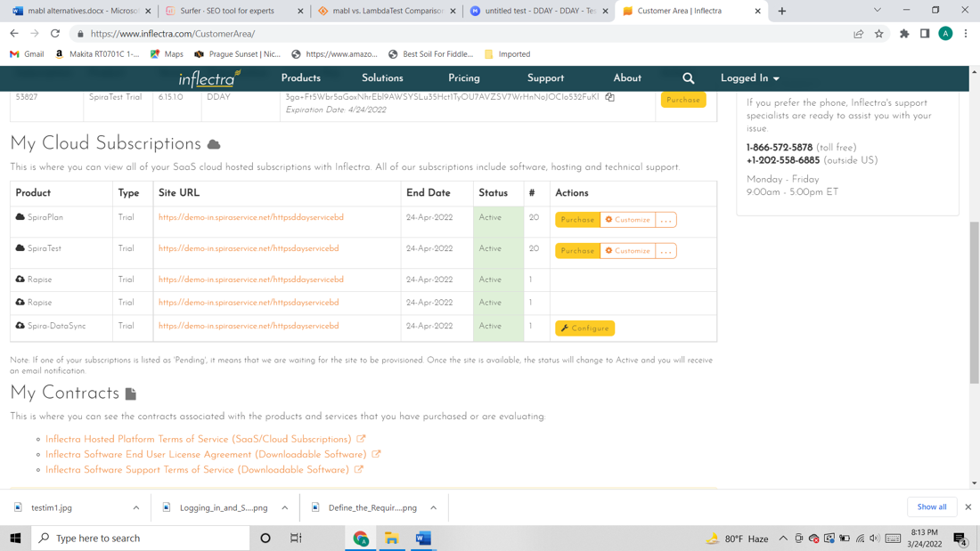The image size is (980, 551).
Task: Open the site search magnifier icon
Action: click(688, 78)
